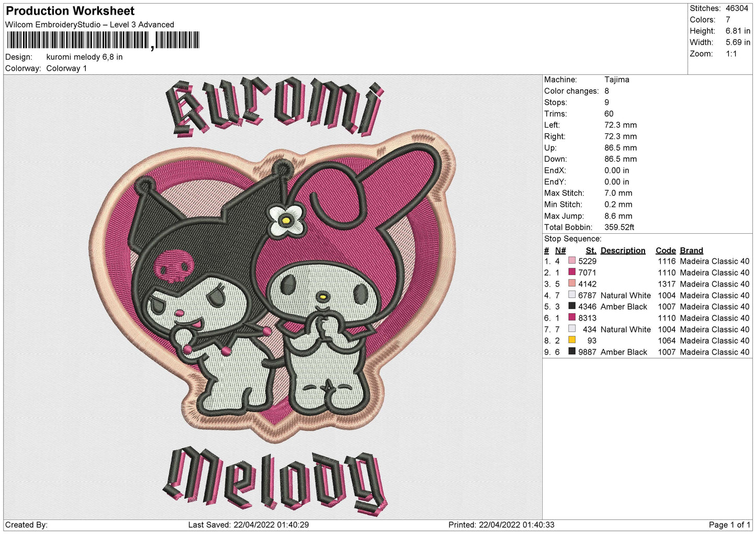Click the light pink thread chip for stop 1
This screenshot has width=756, height=534.
(572, 261)
